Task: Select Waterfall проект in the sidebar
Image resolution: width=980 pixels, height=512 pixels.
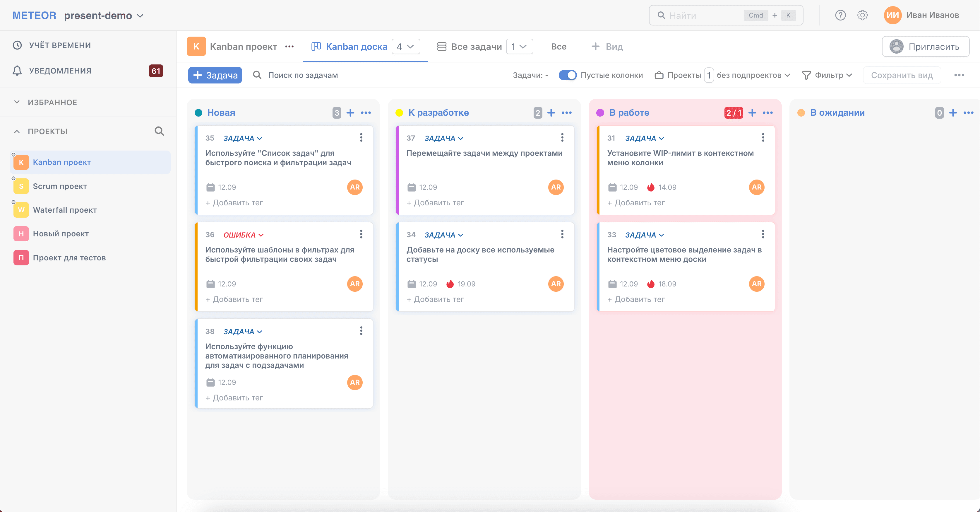Action: [90, 210]
